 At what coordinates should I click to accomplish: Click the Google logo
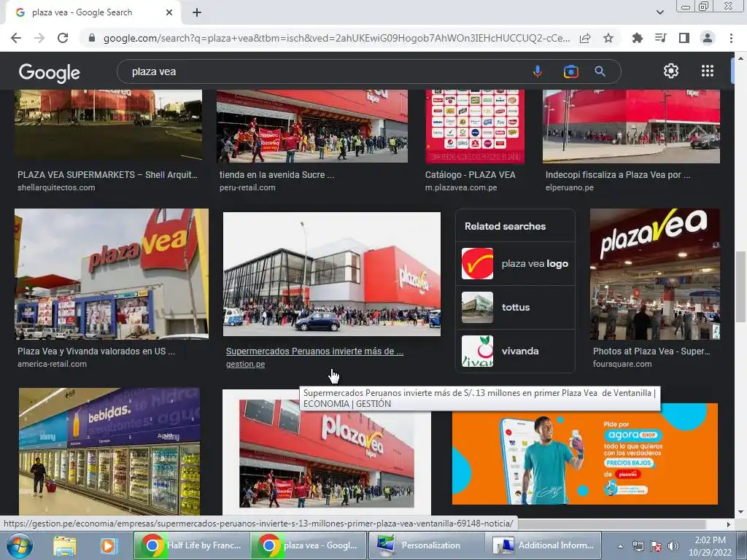(50, 72)
